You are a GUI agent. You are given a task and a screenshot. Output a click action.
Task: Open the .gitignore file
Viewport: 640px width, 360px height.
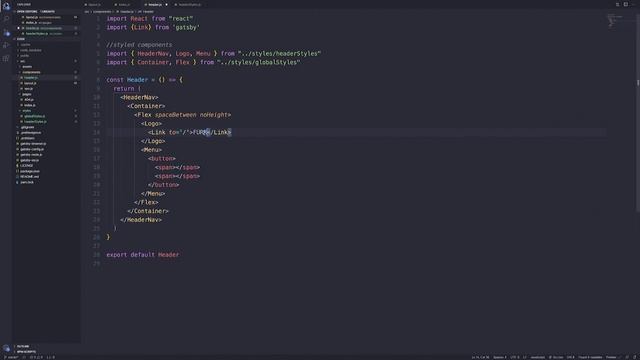[27, 127]
